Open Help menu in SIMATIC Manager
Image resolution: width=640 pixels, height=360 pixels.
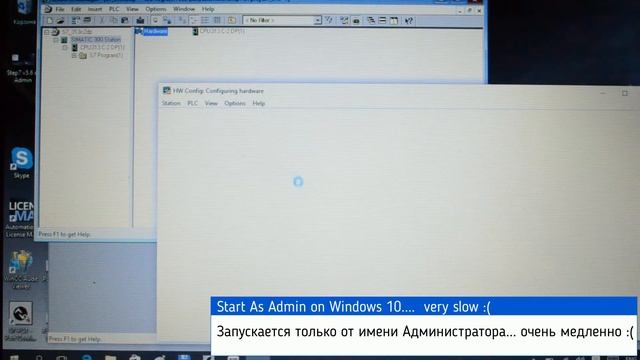(x=208, y=9)
